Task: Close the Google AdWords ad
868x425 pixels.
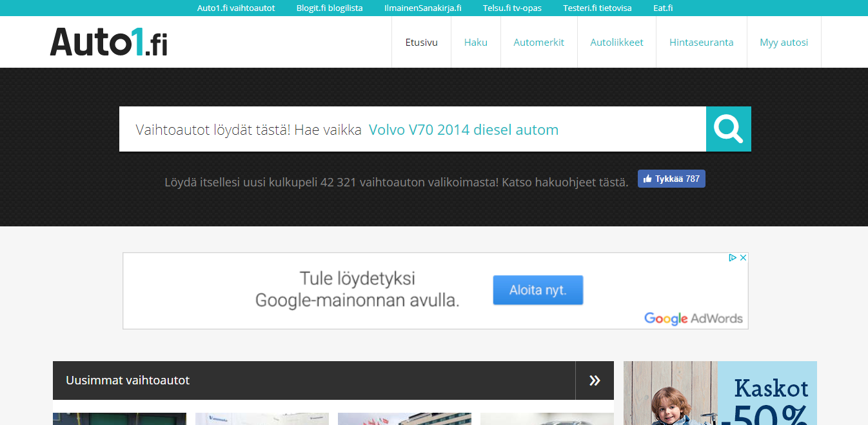Action: point(743,257)
